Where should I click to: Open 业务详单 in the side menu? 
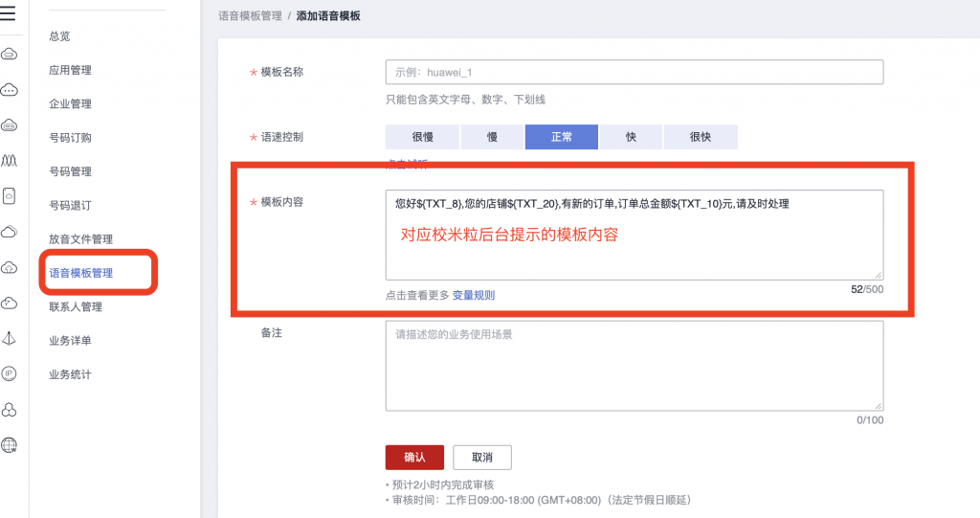[71, 340]
